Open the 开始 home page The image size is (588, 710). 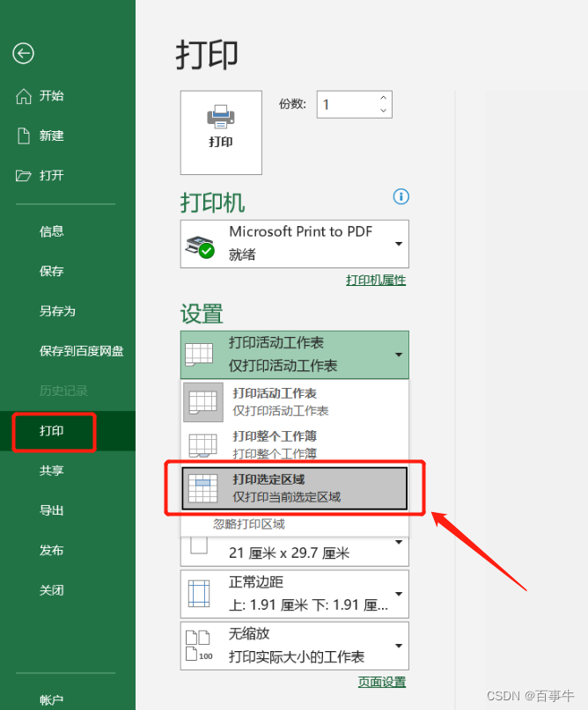(x=51, y=96)
